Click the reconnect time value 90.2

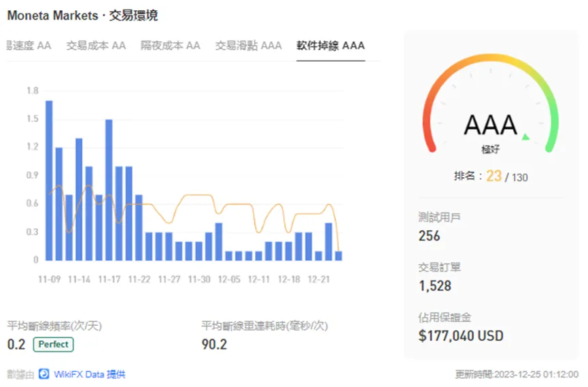point(214,344)
